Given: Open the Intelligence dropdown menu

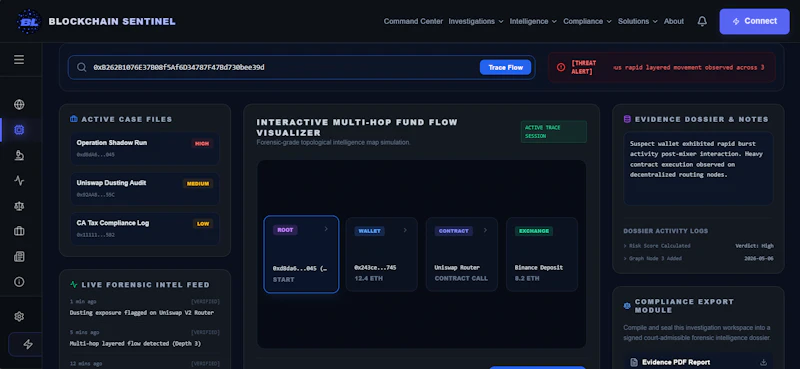Looking at the screenshot, I should coord(533,21).
